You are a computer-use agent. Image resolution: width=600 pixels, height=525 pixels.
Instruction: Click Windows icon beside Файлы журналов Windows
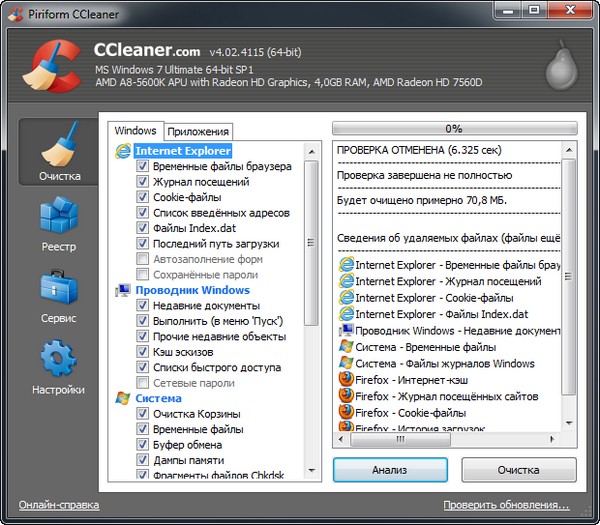(x=346, y=363)
